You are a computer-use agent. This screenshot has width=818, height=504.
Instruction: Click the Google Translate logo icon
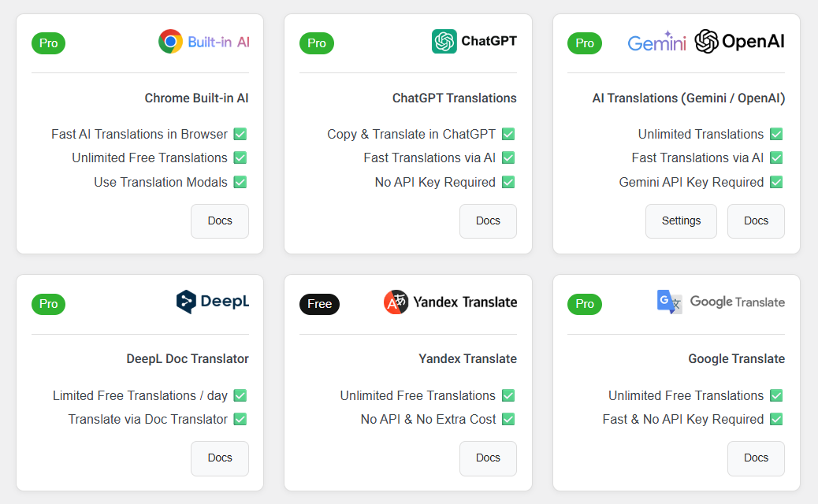(x=669, y=302)
